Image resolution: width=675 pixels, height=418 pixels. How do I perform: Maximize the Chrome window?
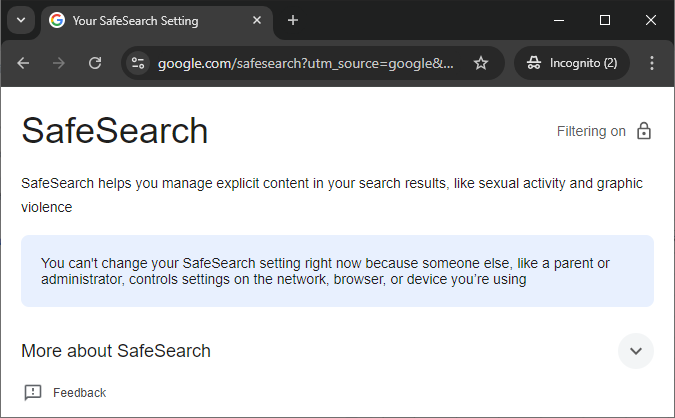tap(605, 20)
